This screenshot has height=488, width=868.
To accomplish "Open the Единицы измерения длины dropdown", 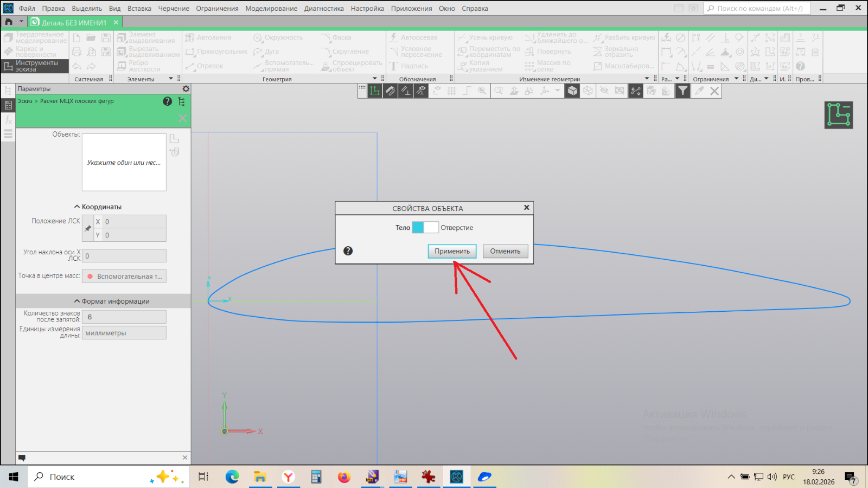I will (124, 333).
